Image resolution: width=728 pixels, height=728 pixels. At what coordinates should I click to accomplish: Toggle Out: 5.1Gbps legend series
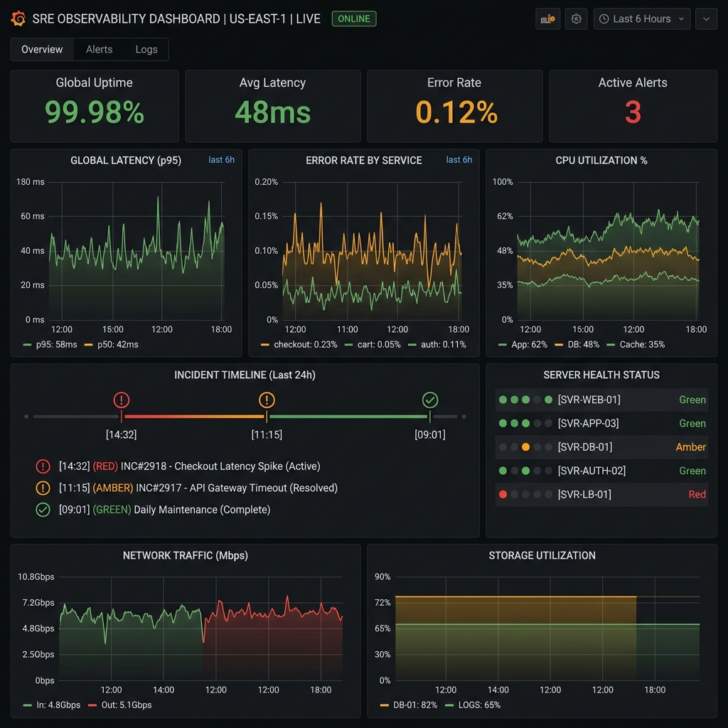(119, 705)
